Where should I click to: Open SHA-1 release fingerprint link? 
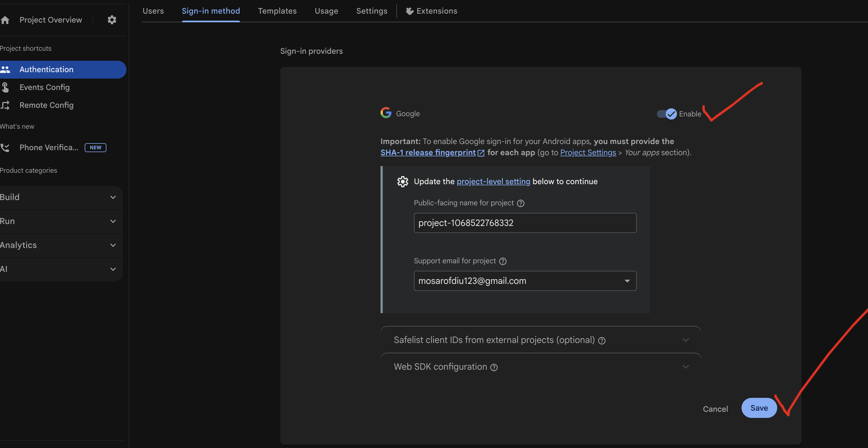(x=428, y=153)
